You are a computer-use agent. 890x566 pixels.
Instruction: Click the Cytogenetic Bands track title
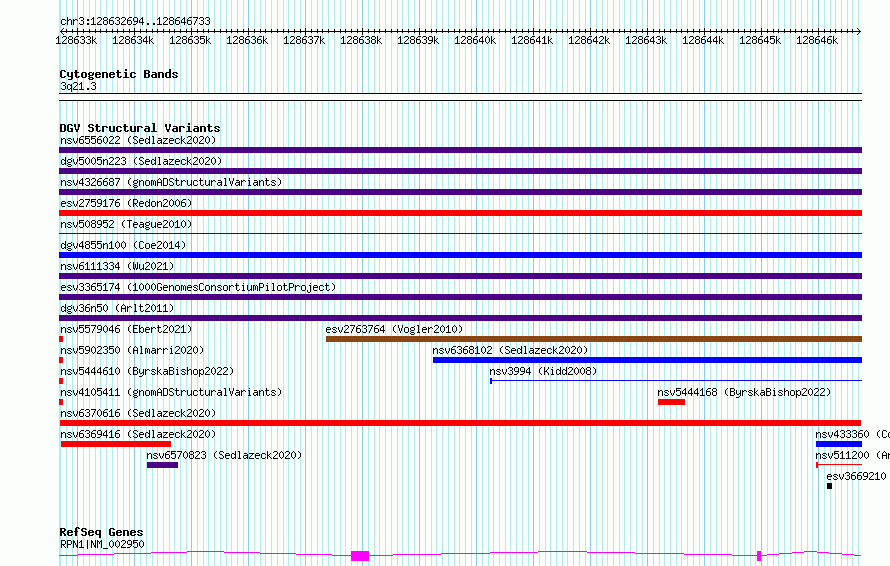119,74
